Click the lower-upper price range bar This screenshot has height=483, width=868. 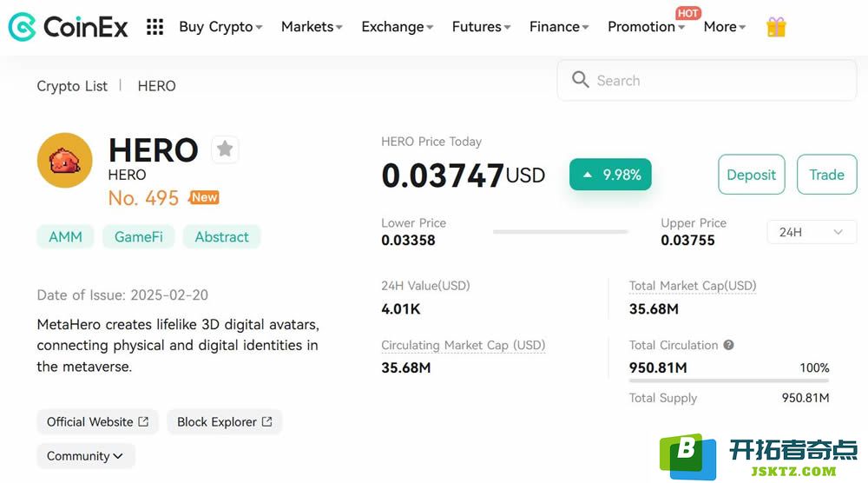[560, 232]
